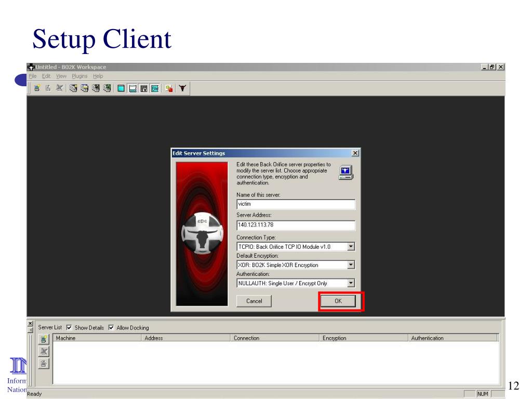Click the computer icon in Edit Server Settings
This screenshot has height=399, width=532.
tap(345, 172)
